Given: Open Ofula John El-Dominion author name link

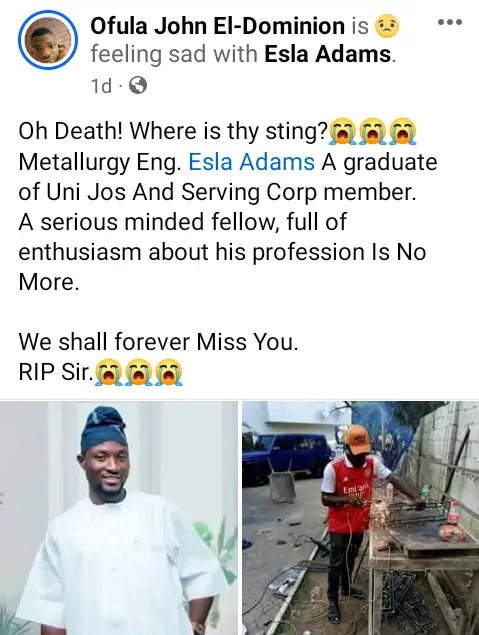Looking at the screenshot, I should tap(217, 26).
